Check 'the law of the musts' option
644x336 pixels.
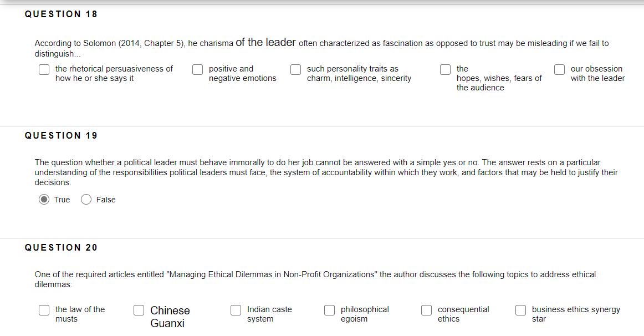[44, 310]
